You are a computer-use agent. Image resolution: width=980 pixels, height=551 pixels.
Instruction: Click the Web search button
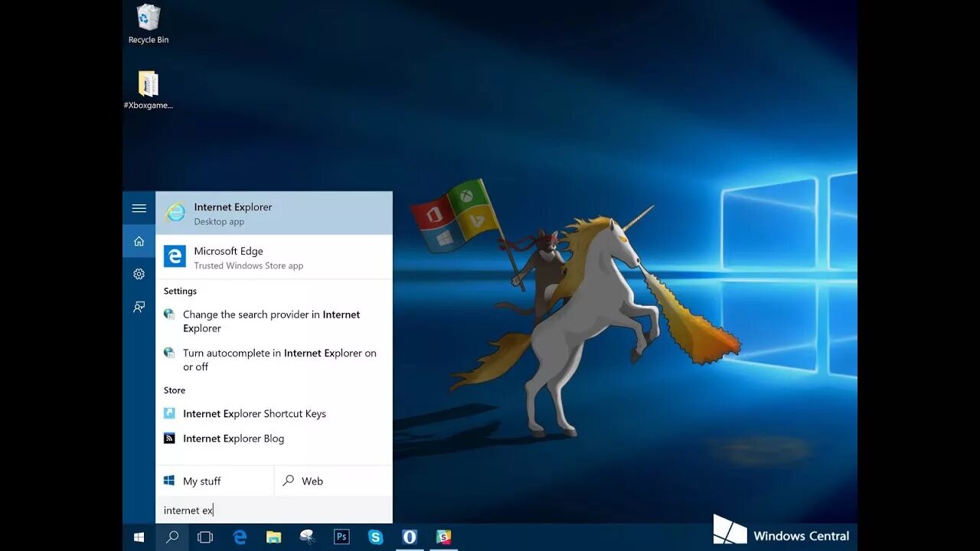(333, 481)
